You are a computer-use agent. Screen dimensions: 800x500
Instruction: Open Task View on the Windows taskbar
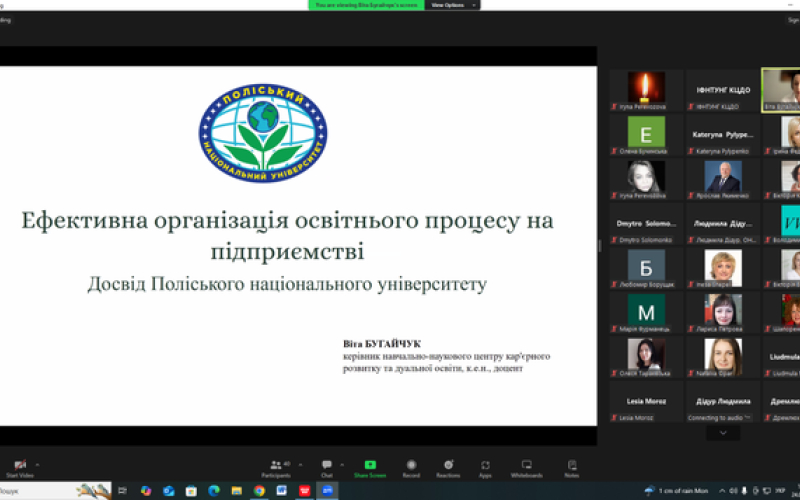click(122, 491)
